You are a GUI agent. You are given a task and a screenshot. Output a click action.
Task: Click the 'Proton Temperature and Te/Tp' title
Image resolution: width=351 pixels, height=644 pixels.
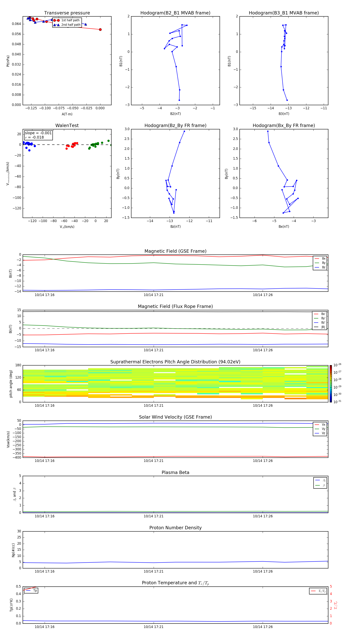(x=175, y=583)
